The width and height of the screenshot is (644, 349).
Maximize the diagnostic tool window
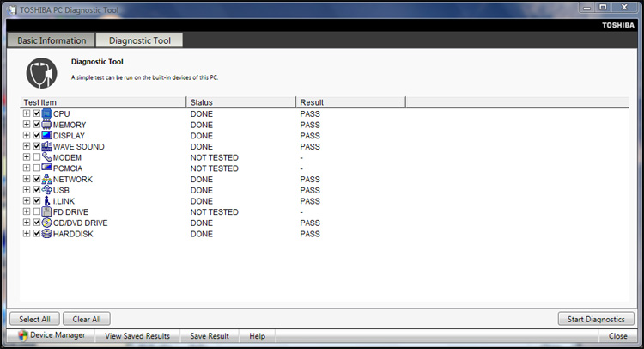coord(603,8)
